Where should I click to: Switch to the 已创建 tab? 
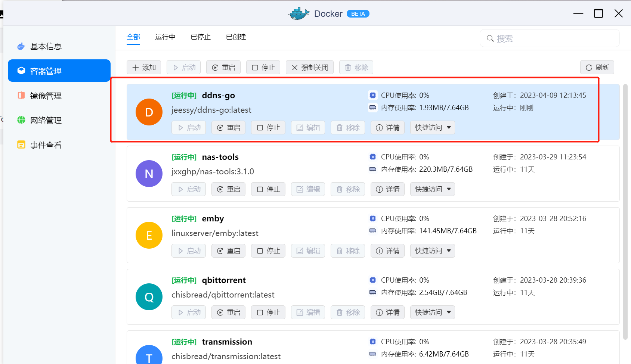[236, 37]
